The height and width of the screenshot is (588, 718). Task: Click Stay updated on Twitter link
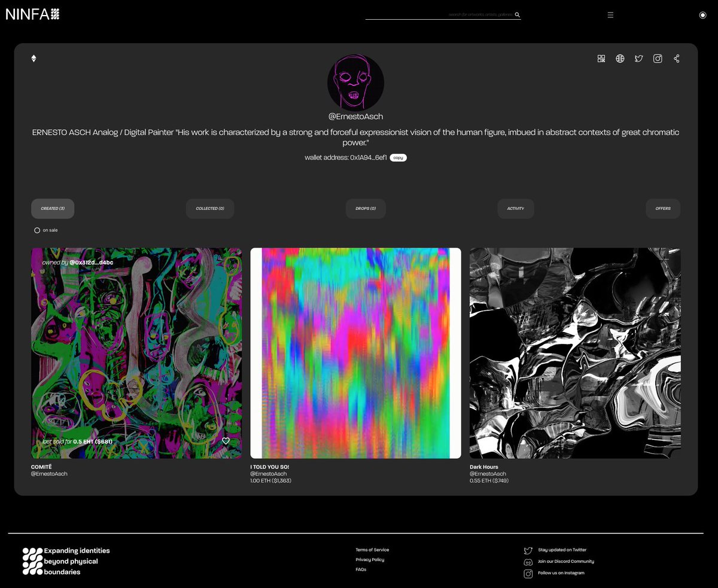point(562,550)
